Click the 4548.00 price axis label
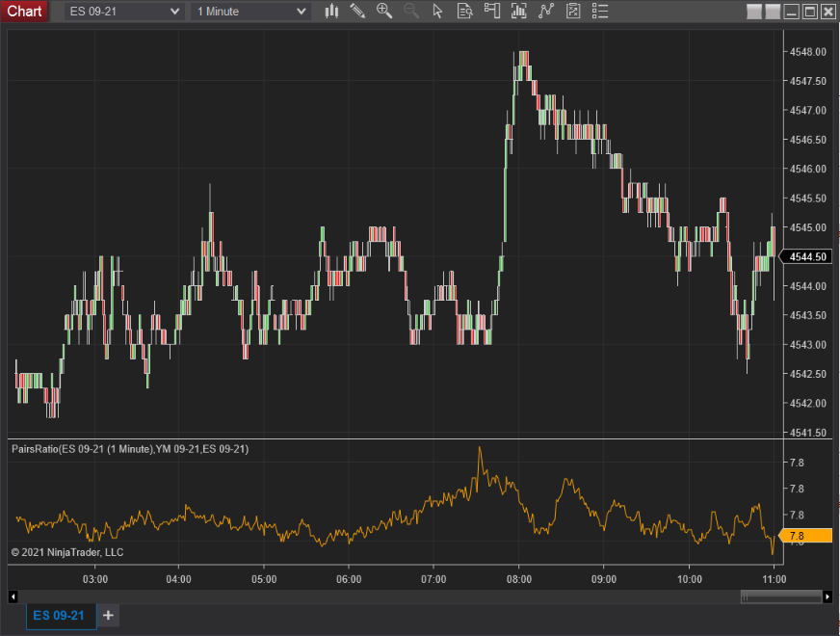 click(808, 52)
